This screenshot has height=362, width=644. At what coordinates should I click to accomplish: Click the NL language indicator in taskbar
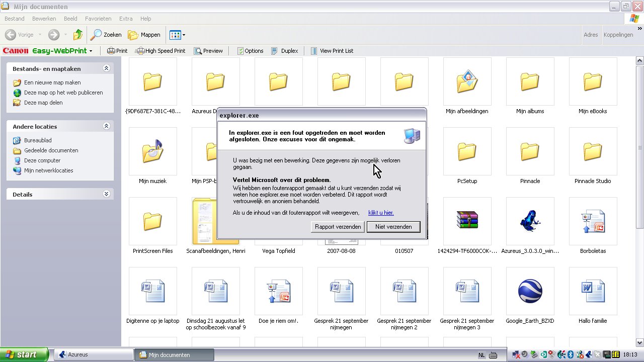481,355
